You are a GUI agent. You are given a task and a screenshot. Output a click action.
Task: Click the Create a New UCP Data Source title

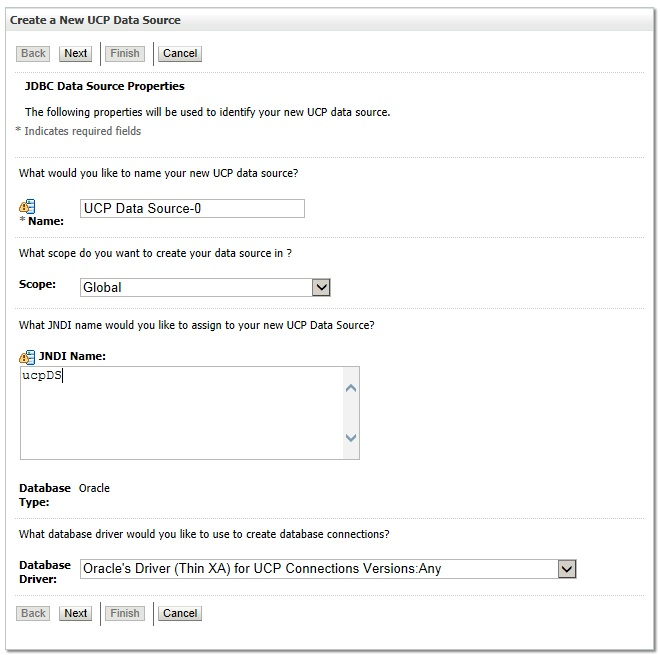click(95, 20)
